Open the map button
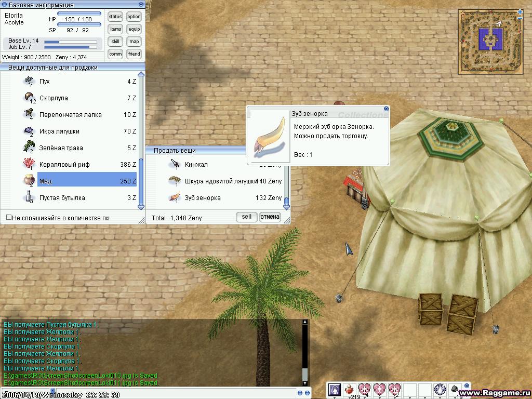 point(134,42)
